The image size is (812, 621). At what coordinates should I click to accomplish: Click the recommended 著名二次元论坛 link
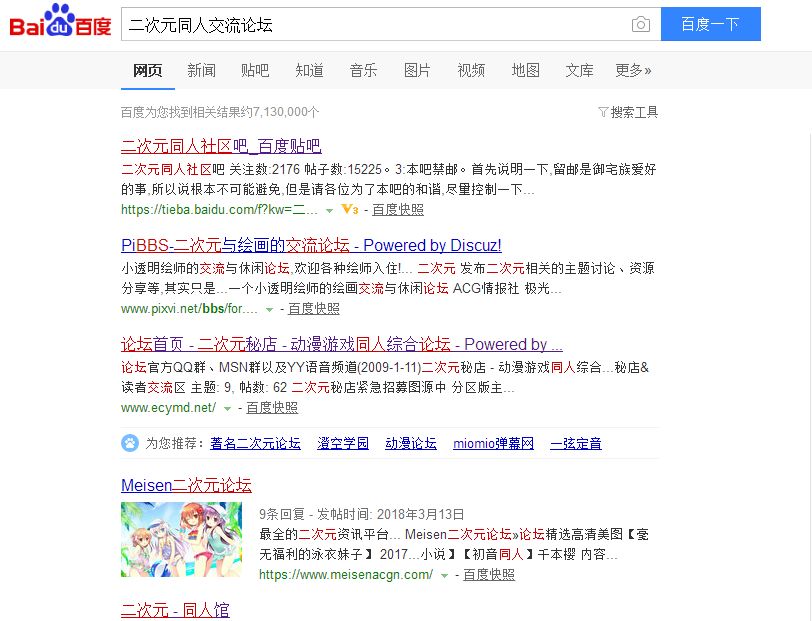click(255, 443)
